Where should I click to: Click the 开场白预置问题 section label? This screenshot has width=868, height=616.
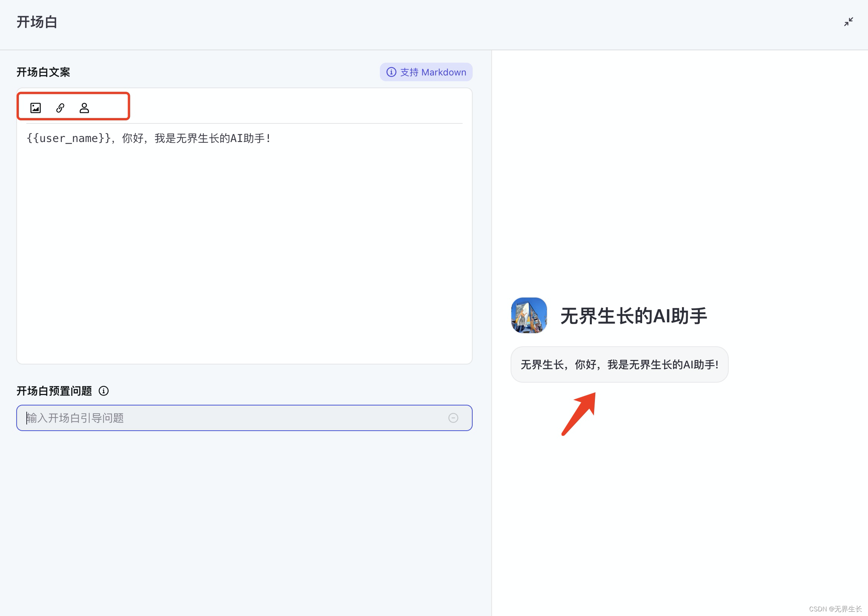54,391
